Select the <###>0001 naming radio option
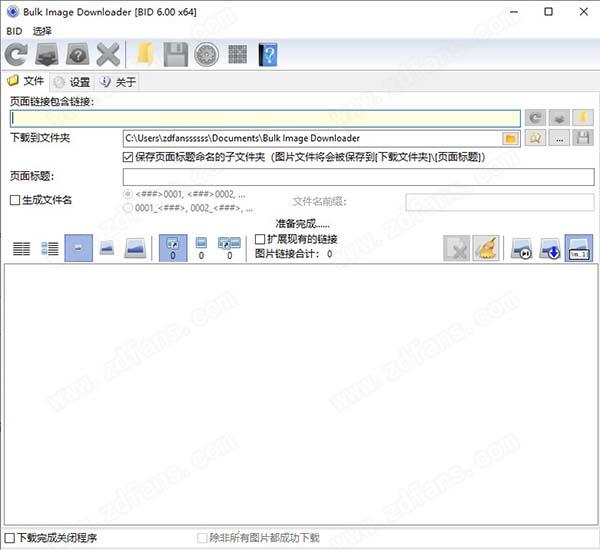600x550 pixels. [x=128, y=194]
